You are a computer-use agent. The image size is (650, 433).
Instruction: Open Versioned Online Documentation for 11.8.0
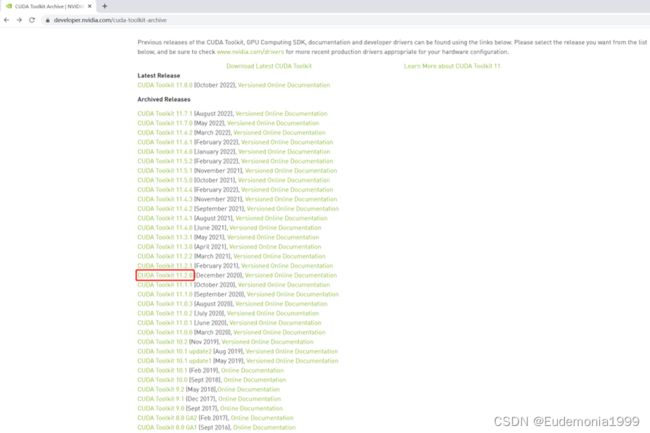pos(284,85)
